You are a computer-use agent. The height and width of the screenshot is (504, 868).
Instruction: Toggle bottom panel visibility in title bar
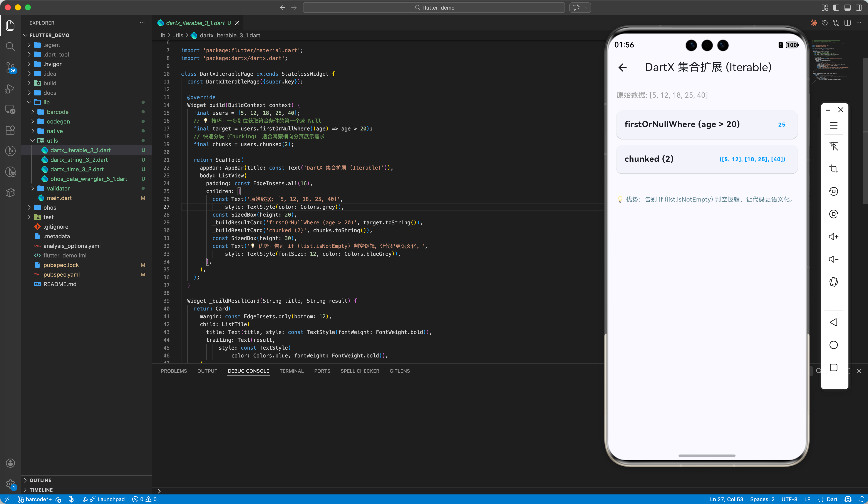click(x=847, y=8)
